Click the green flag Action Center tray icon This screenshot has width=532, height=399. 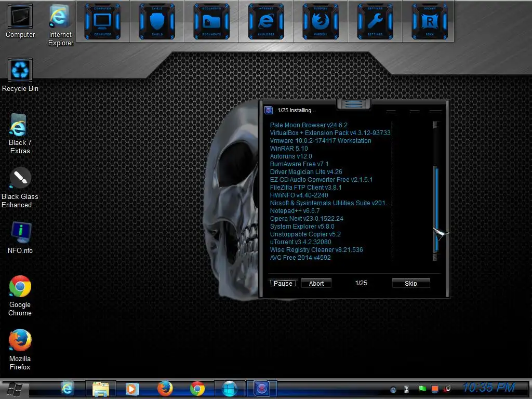coord(422,389)
